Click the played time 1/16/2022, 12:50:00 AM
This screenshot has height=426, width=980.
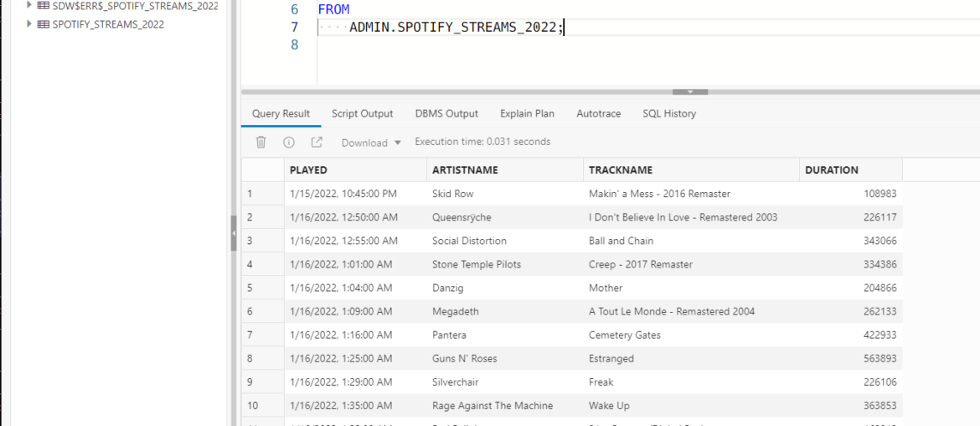coord(355,218)
